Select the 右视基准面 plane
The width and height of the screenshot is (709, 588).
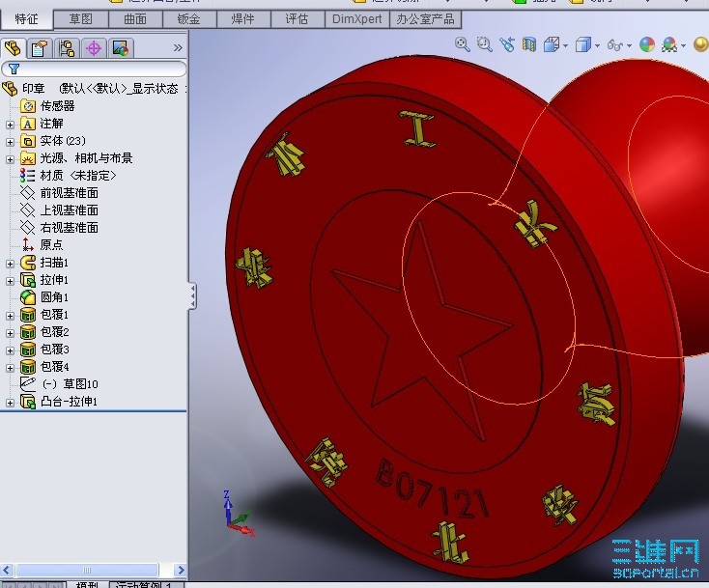(69, 227)
